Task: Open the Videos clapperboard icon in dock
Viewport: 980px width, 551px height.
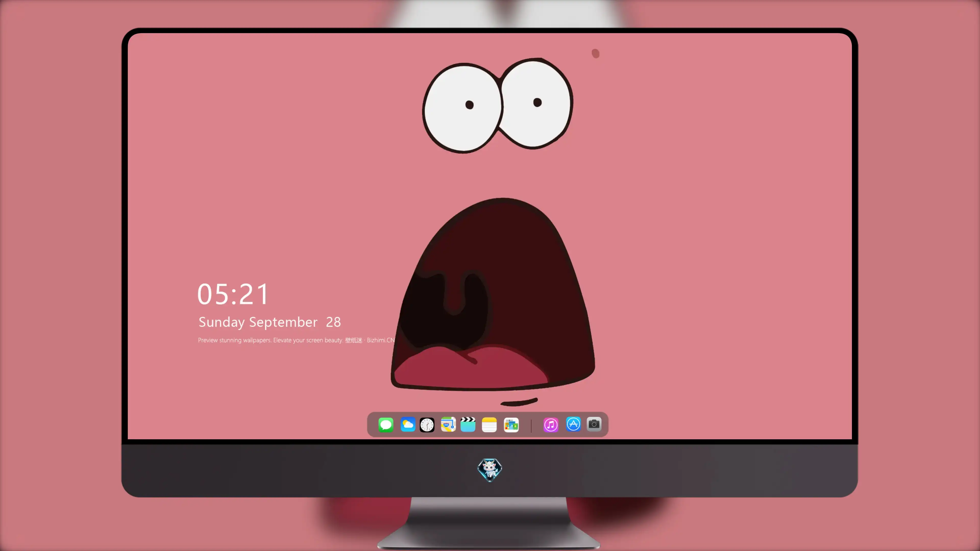Action: point(468,424)
